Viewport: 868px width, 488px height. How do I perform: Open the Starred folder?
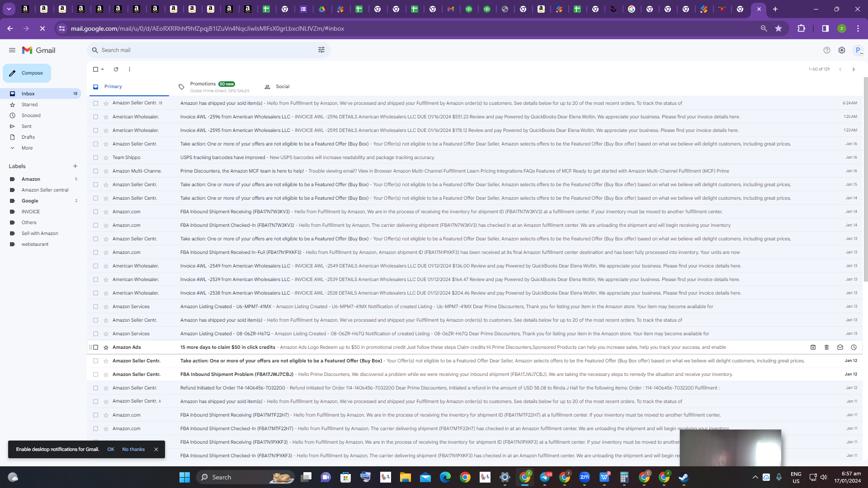pyautogui.click(x=41, y=104)
